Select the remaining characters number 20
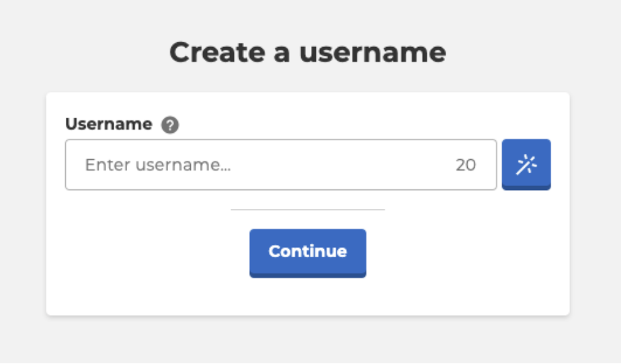This screenshot has height=364, width=621. [x=466, y=165]
